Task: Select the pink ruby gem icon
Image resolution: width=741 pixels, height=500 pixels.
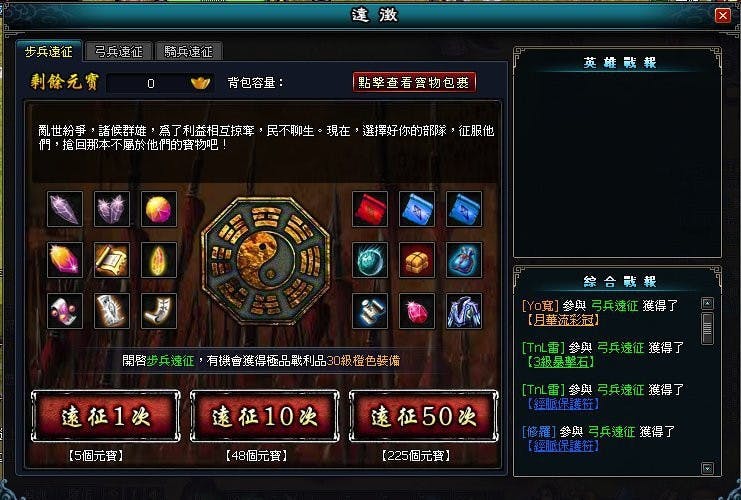Action: tap(417, 311)
